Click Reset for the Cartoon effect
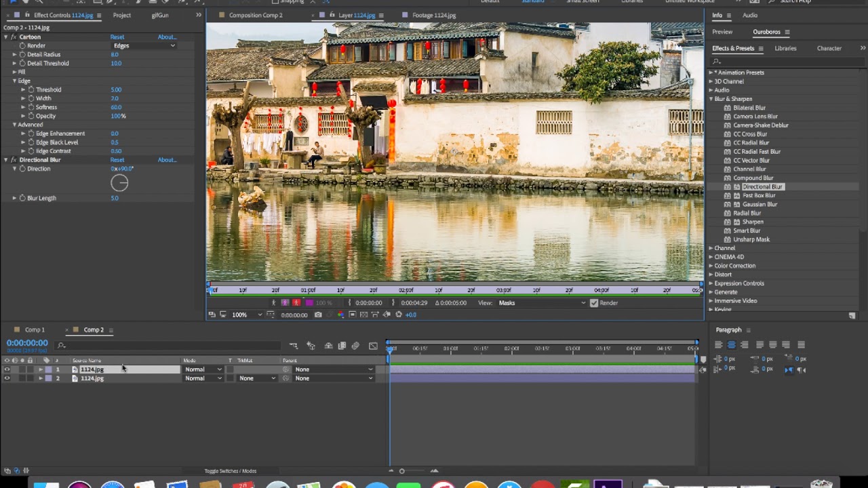868x488 pixels. pyautogui.click(x=117, y=37)
